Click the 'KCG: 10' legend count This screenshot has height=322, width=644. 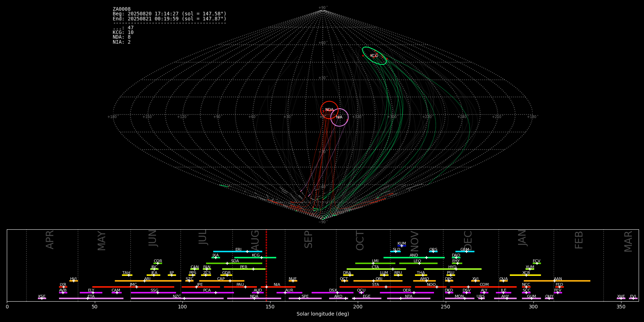[x=123, y=33]
